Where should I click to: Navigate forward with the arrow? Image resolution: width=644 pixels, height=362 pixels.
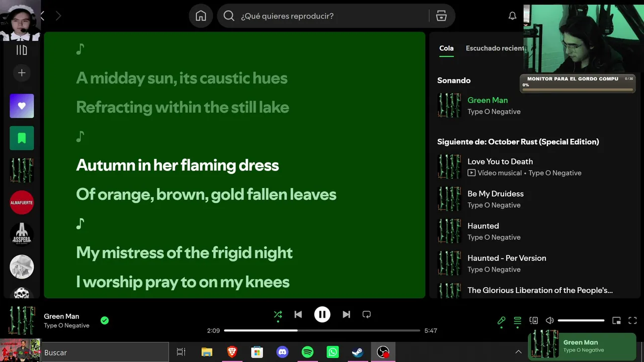pyautogui.click(x=58, y=16)
